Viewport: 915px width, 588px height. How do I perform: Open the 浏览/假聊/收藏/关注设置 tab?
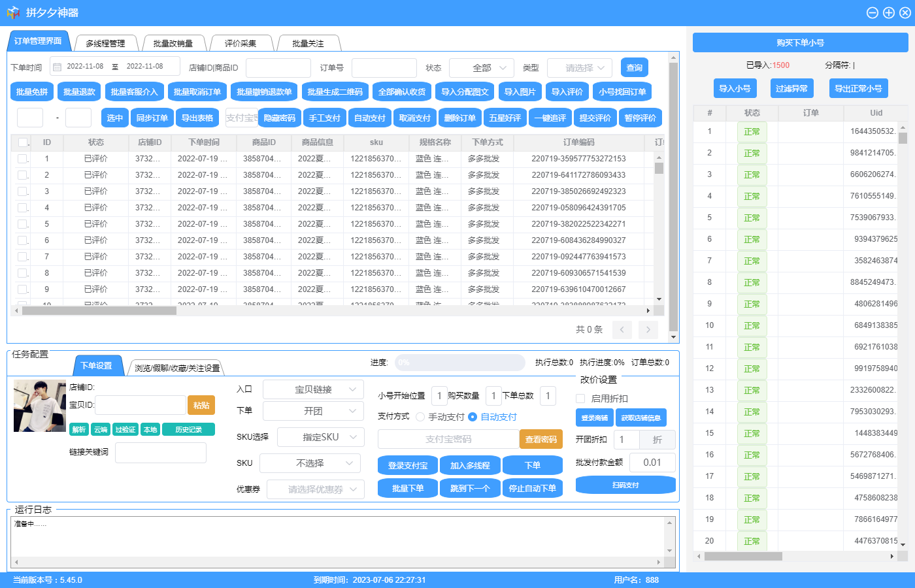click(176, 368)
